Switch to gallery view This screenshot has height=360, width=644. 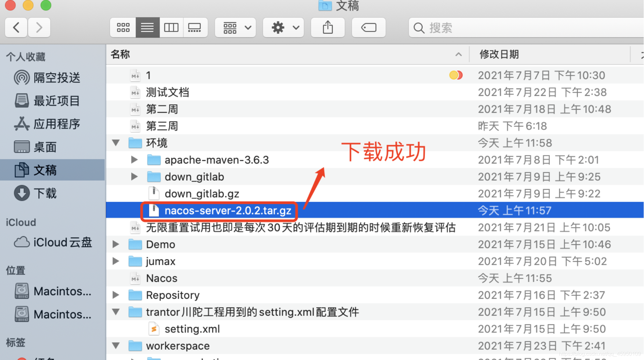point(195,27)
